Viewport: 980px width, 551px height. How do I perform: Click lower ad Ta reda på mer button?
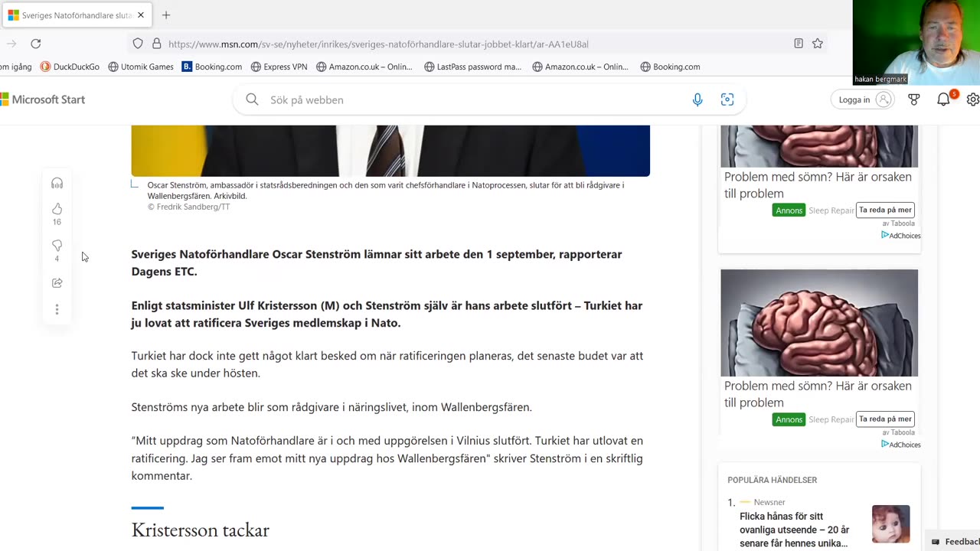(885, 419)
